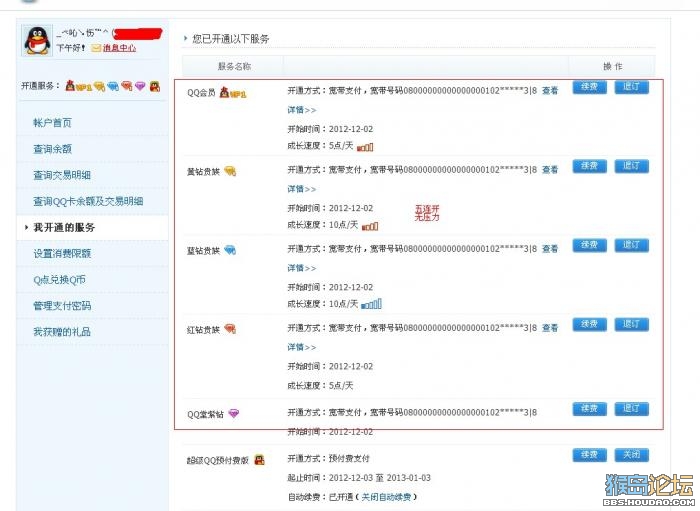700x511 pixels.
Task: Open 查询交易明细 in the sidebar
Action: [62, 175]
